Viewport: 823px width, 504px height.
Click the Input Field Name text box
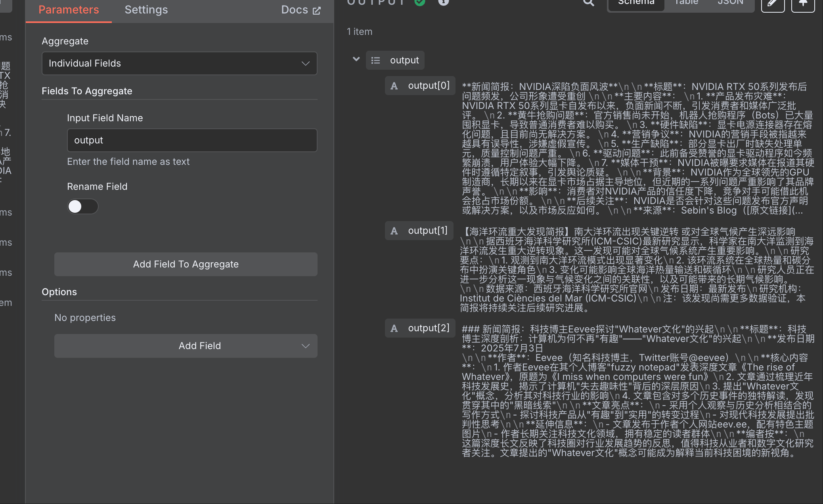(192, 140)
